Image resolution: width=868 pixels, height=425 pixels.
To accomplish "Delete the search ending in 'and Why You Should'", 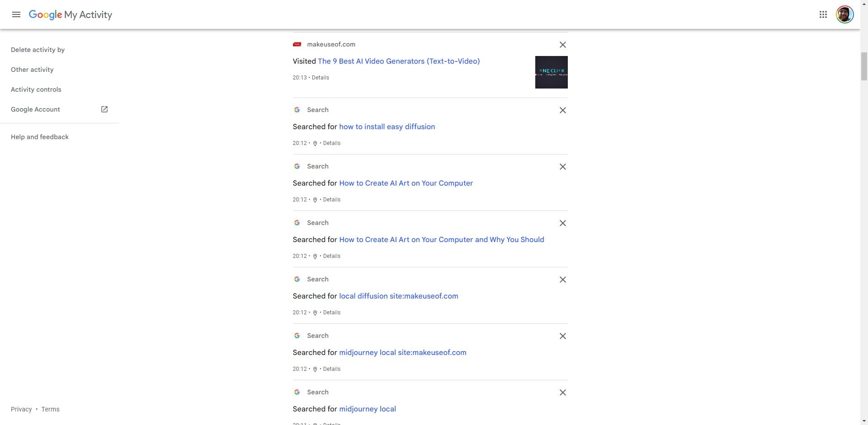I will [x=563, y=223].
